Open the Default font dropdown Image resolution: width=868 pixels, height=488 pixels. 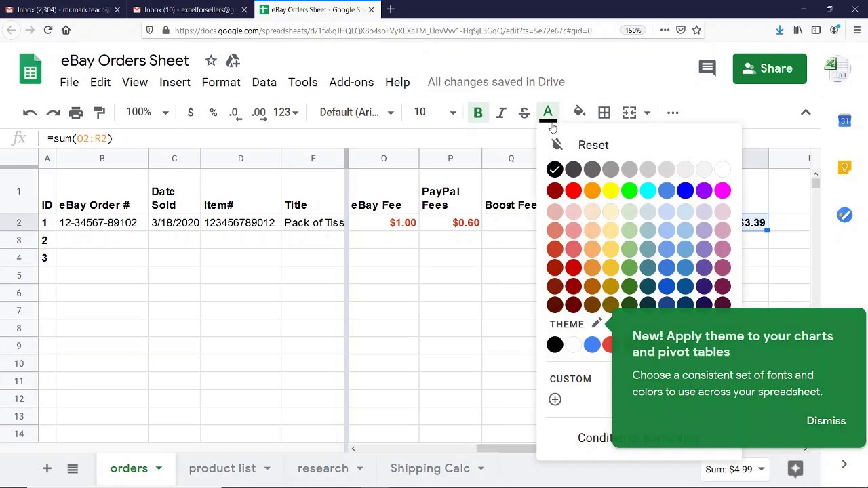tap(357, 113)
